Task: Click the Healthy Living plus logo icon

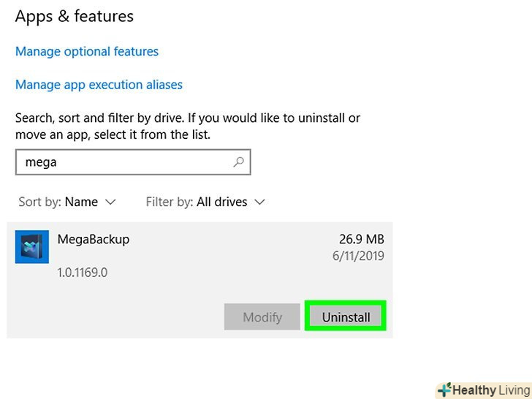Action: point(444,390)
